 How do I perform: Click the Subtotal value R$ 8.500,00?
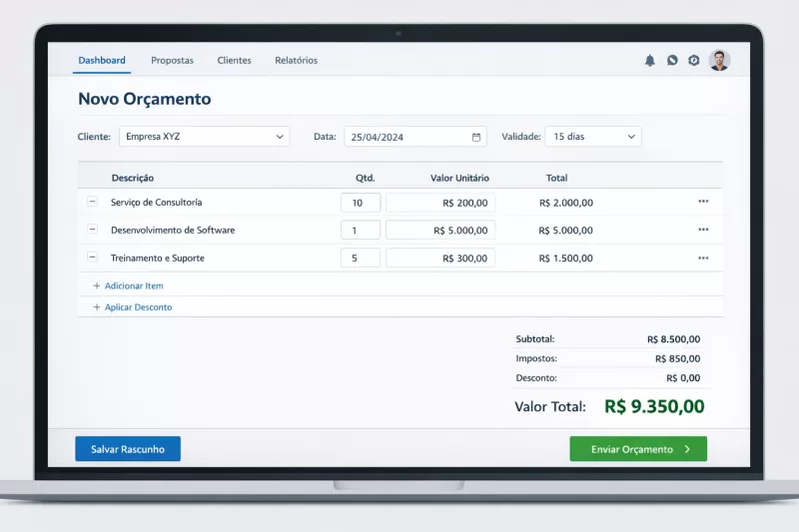pos(673,339)
